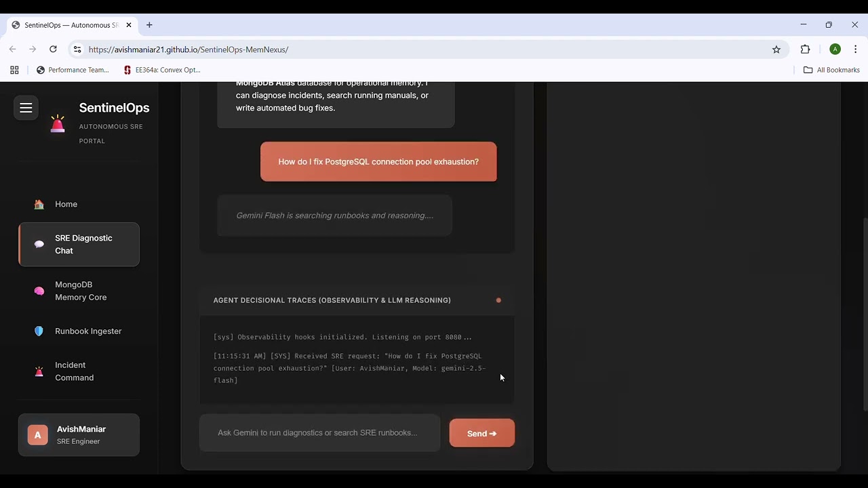The width and height of the screenshot is (868, 488).
Task: Click the SentinelOps siren logo
Action: coord(58,123)
